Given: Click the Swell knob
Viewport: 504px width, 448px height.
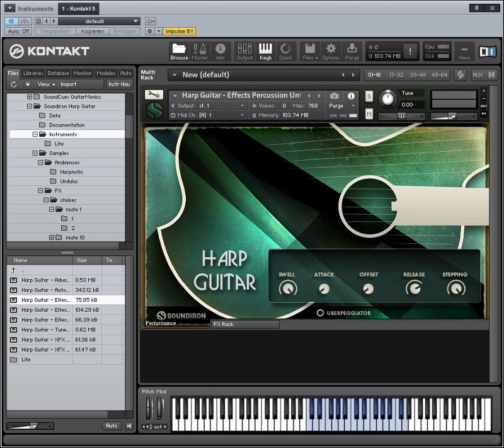Looking at the screenshot, I should 288,289.
